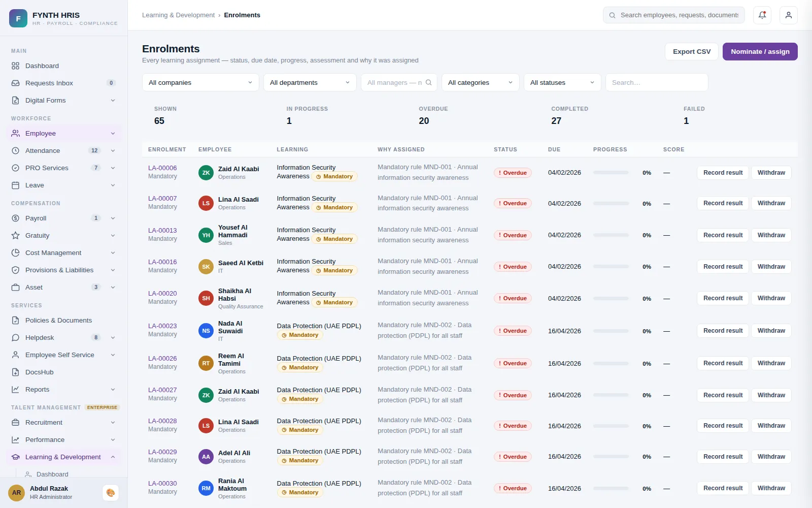Click the Nominate / assign button
Image resolution: width=812 pixels, height=508 pixels.
pos(760,52)
